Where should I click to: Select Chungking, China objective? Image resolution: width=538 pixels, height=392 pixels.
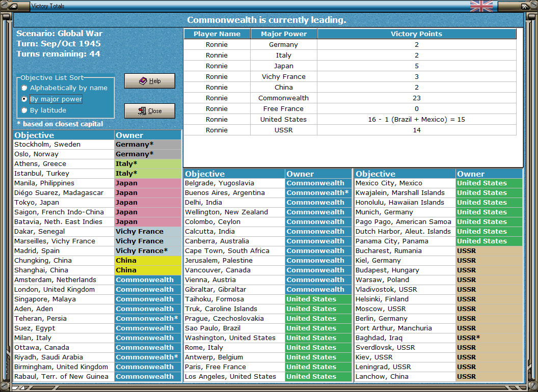pyautogui.click(x=64, y=260)
